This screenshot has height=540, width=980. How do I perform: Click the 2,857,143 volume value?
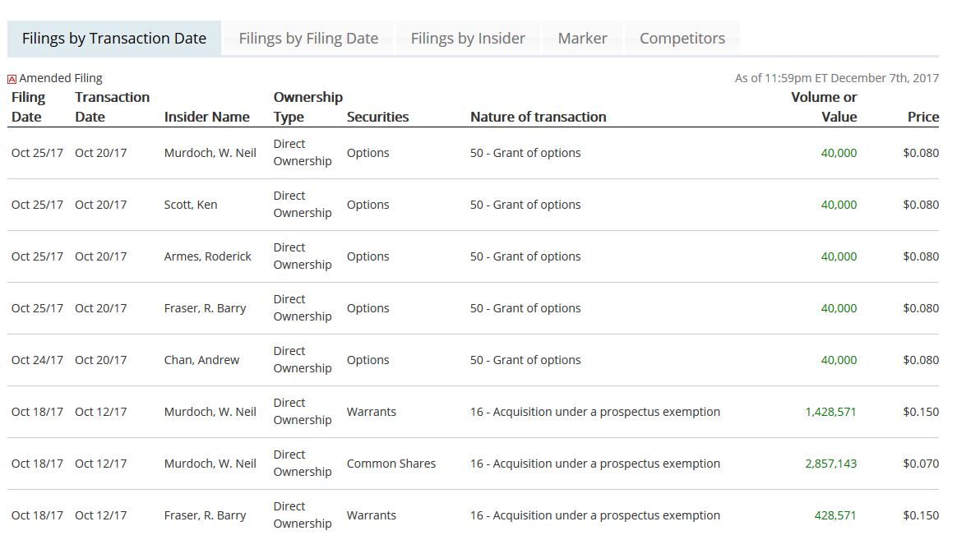coord(830,464)
